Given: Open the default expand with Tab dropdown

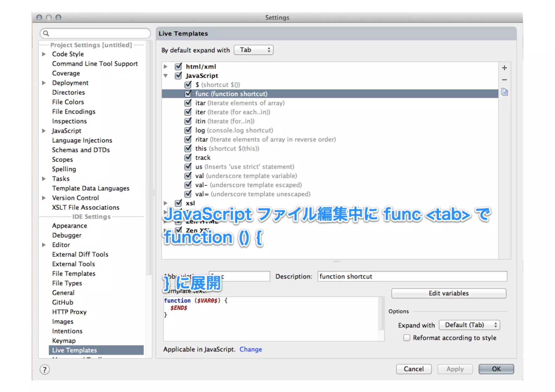Looking at the screenshot, I should coord(254,50).
